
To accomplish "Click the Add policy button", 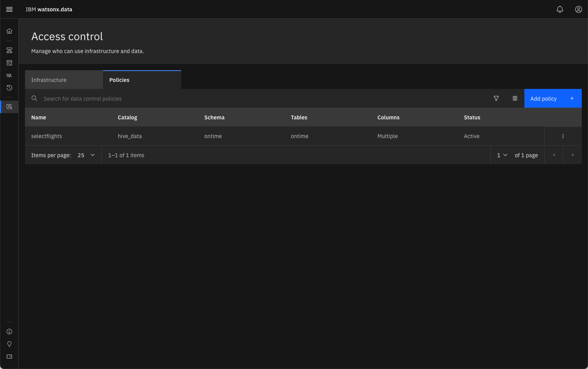I will 553,98.
